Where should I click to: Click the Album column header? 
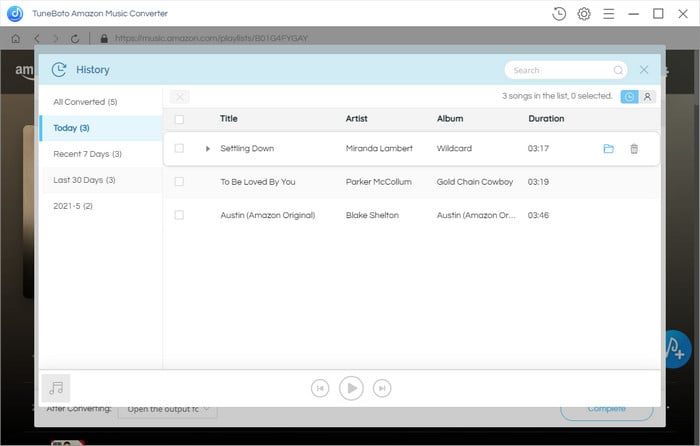click(450, 119)
